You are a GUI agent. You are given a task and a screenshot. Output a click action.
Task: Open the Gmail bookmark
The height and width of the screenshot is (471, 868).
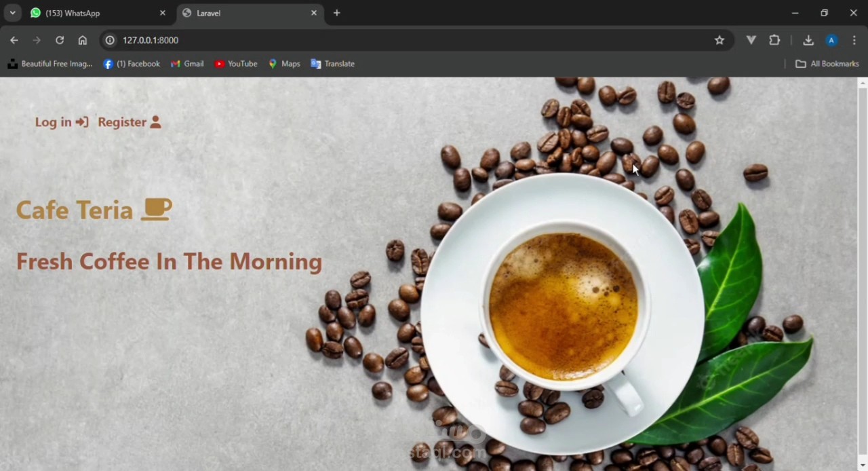tap(187, 64)
